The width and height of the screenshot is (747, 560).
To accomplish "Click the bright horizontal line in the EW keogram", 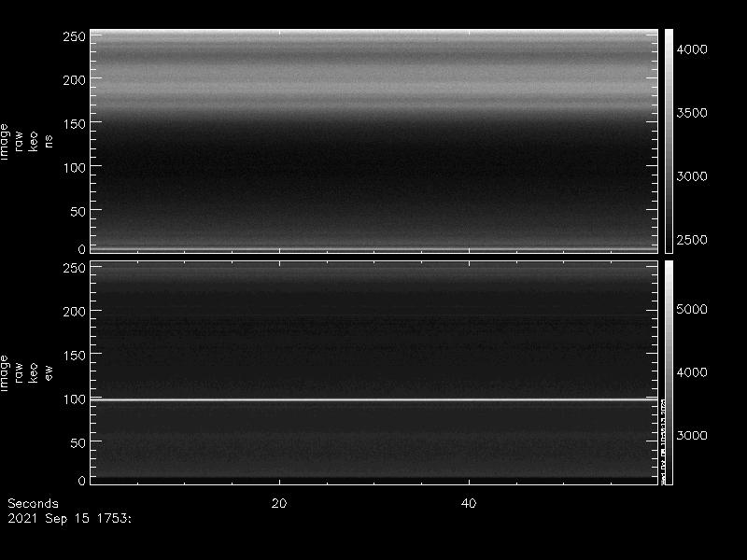I will pyautogui.click(x=373, y=400).
